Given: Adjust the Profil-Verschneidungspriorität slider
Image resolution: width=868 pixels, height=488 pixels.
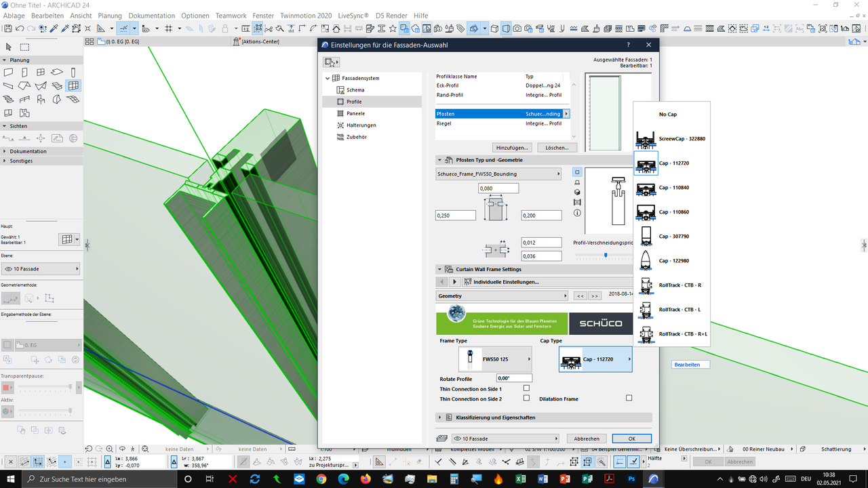Looking at the screenshot, I should [x=606, y=256].
